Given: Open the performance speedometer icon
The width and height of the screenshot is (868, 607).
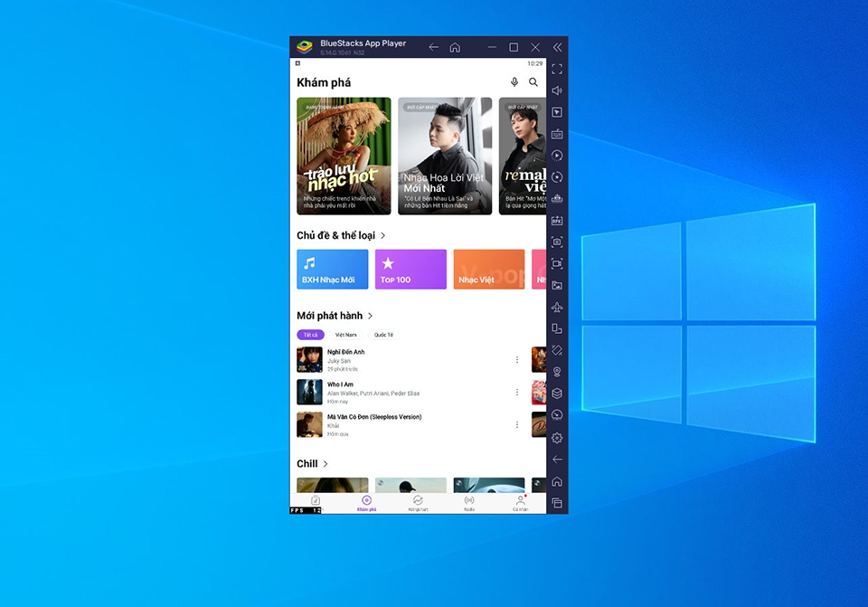Looking at the screenshot, I should (x=557, y=415).
